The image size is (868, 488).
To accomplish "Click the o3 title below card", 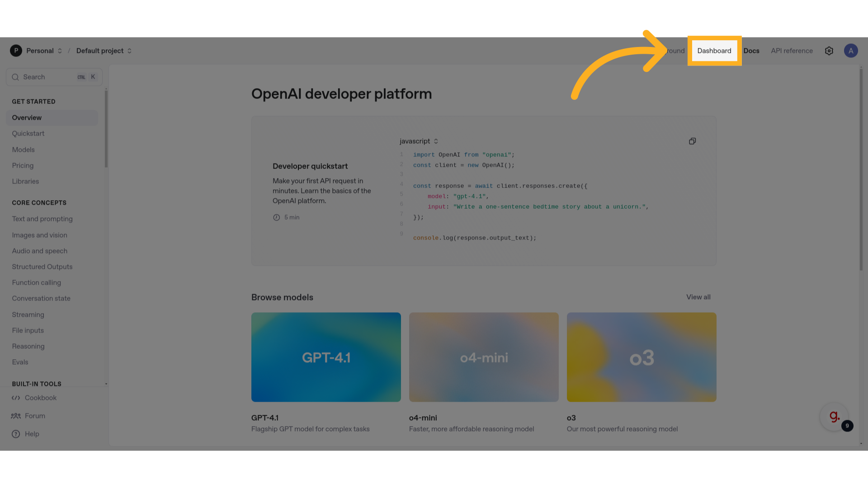I will [x=571, y=418].
